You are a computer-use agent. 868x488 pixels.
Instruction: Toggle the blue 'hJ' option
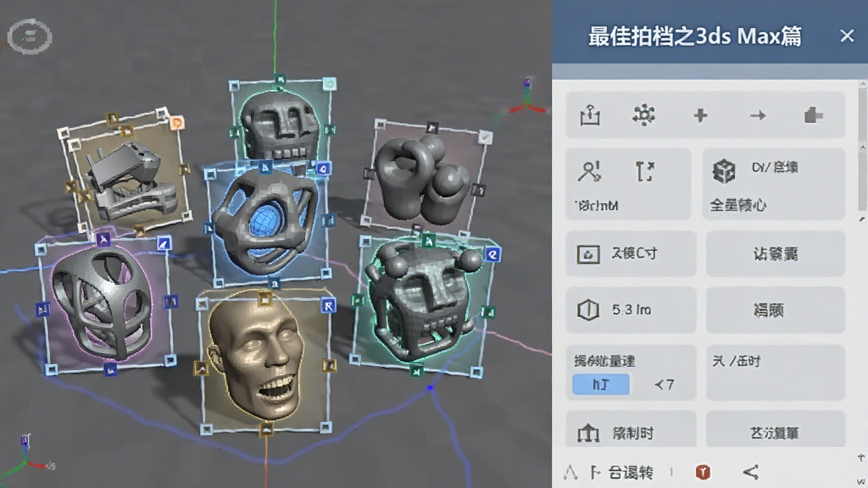[601, 384]
